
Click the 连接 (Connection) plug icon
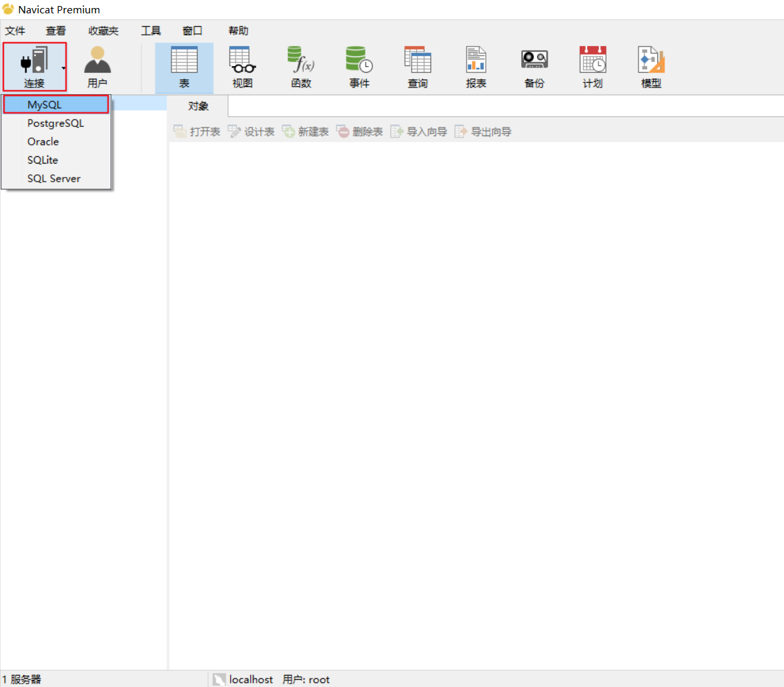click(33, 60)
